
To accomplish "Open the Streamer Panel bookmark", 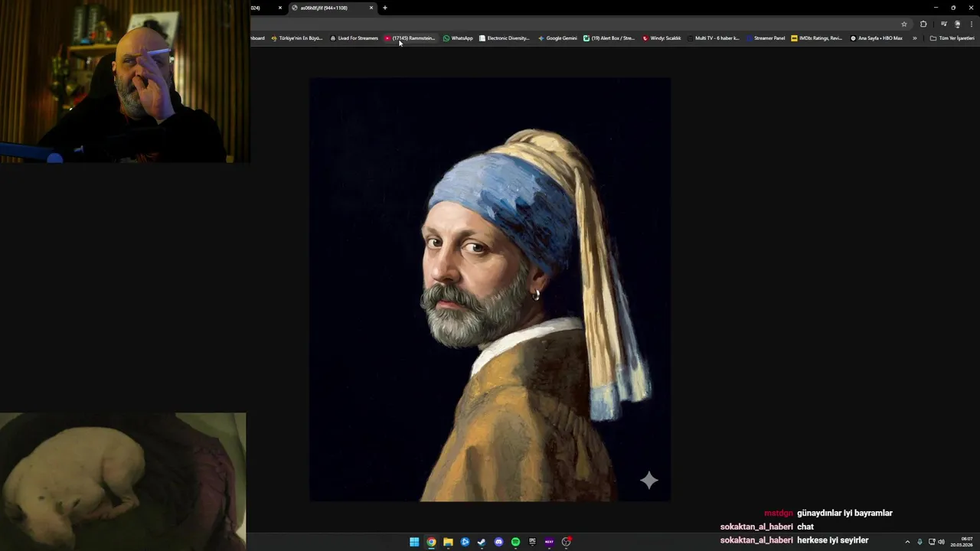I will pos(766,38).
